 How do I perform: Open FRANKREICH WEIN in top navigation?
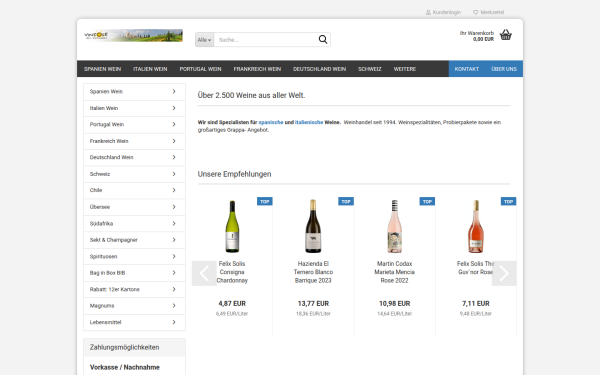(257, 69)
